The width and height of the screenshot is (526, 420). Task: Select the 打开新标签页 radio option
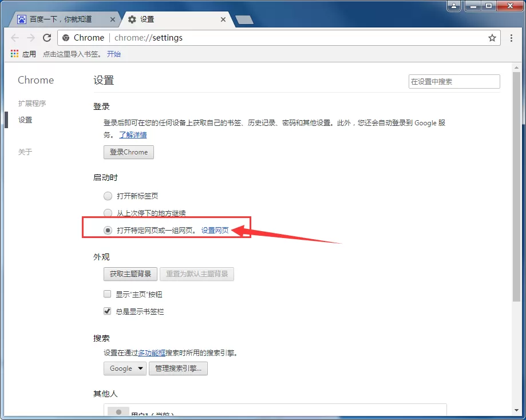click(x=108, y=196)
